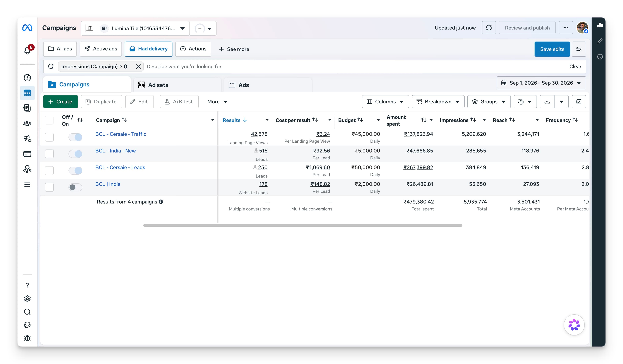The image size is (623, 364).
Task: Open the Breakdown dropdown
Action: pos(438,102)
